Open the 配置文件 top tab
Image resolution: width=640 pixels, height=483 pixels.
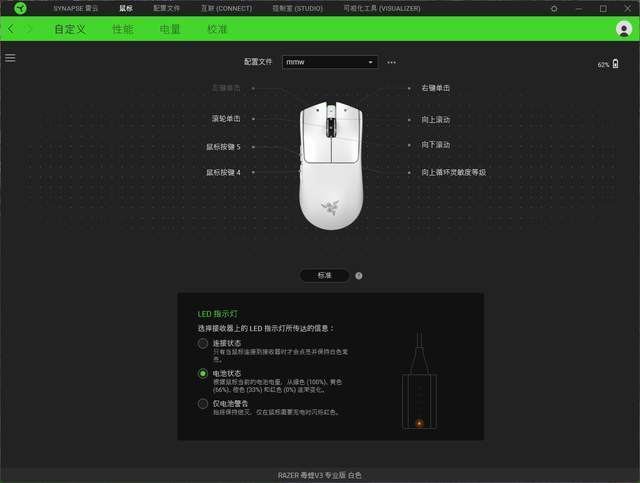click(166, 8)
